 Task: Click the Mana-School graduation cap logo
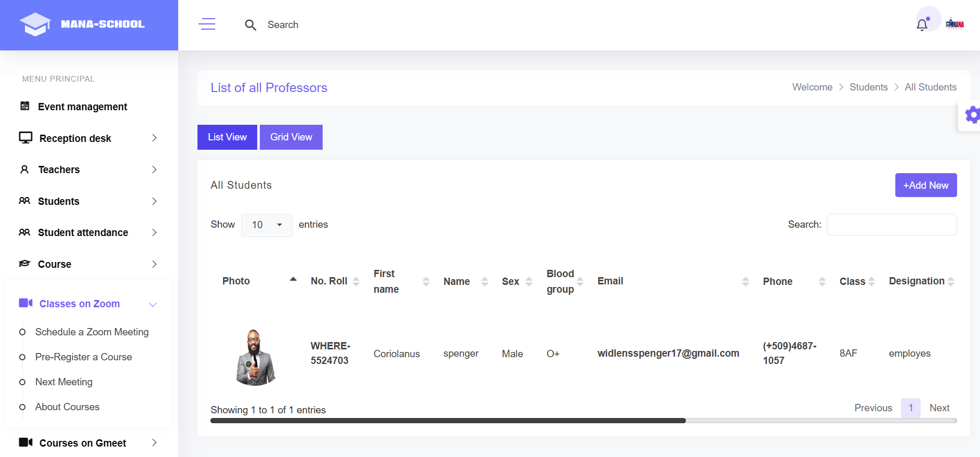click(x=35, y=24)
